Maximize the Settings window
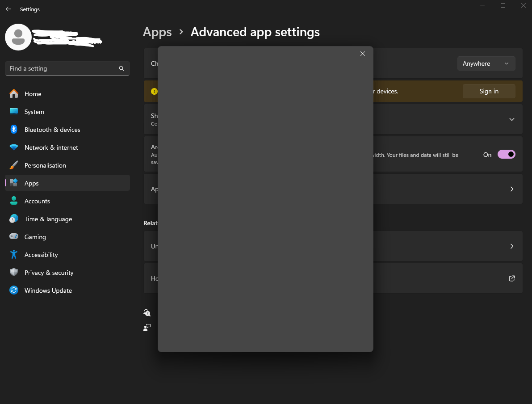532x404 pixels. pos(503,5)
